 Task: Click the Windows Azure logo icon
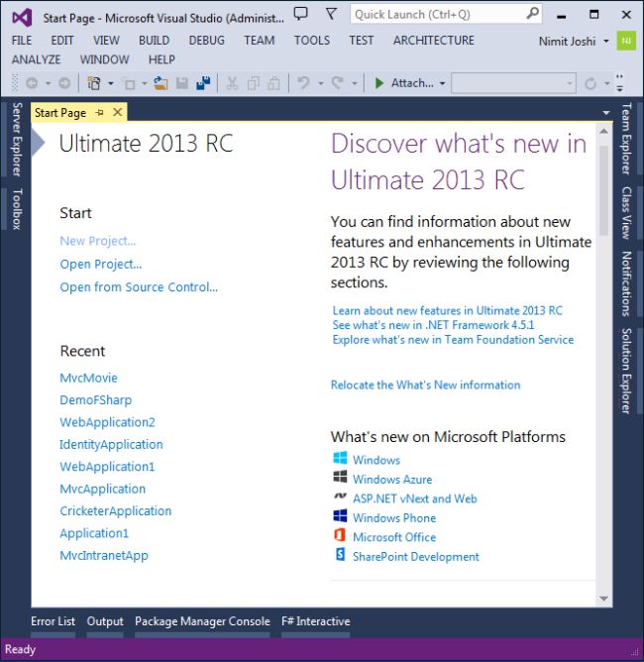(x=340, y=477)
